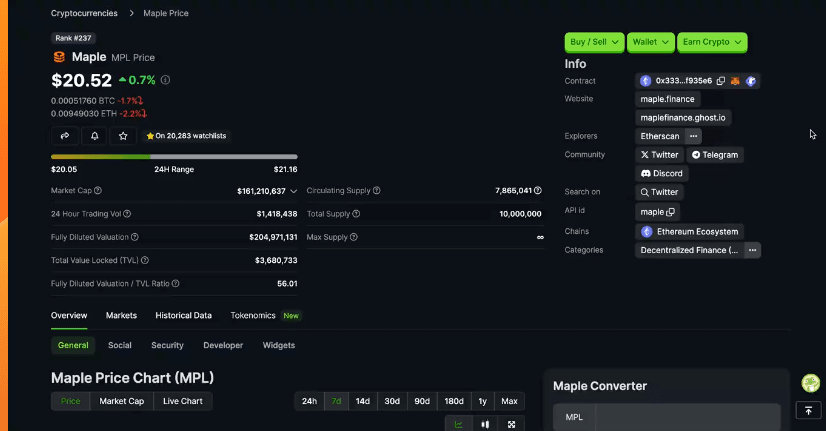
Task: Click the MPL converter amount field
Action: point(687,417)
